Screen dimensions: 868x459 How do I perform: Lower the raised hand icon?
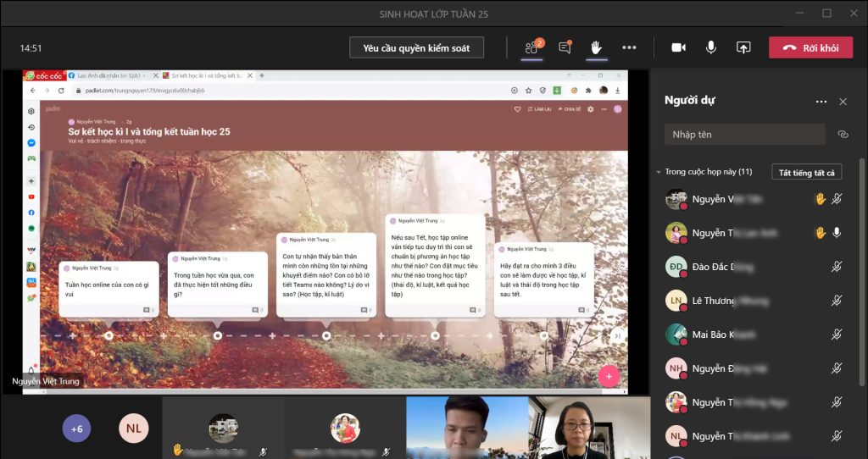click(596, 47)
